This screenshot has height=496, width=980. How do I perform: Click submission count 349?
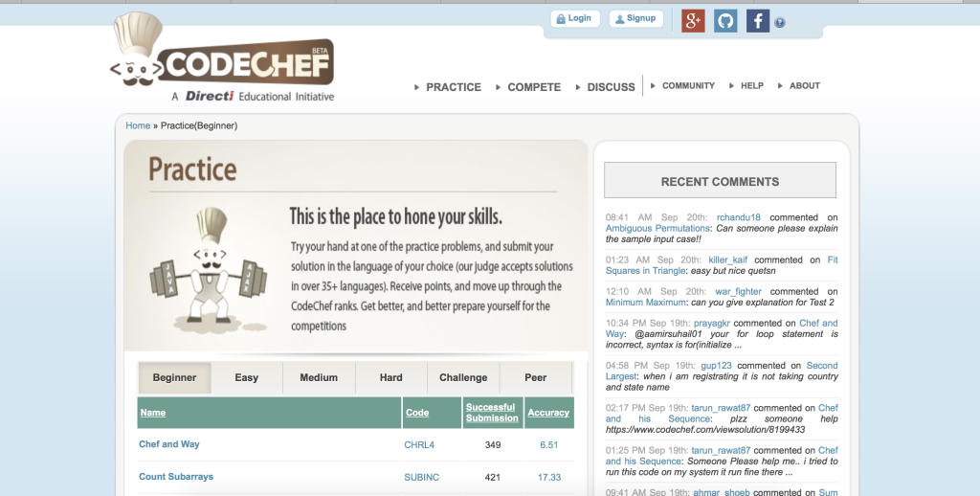[x=493, y=444]
